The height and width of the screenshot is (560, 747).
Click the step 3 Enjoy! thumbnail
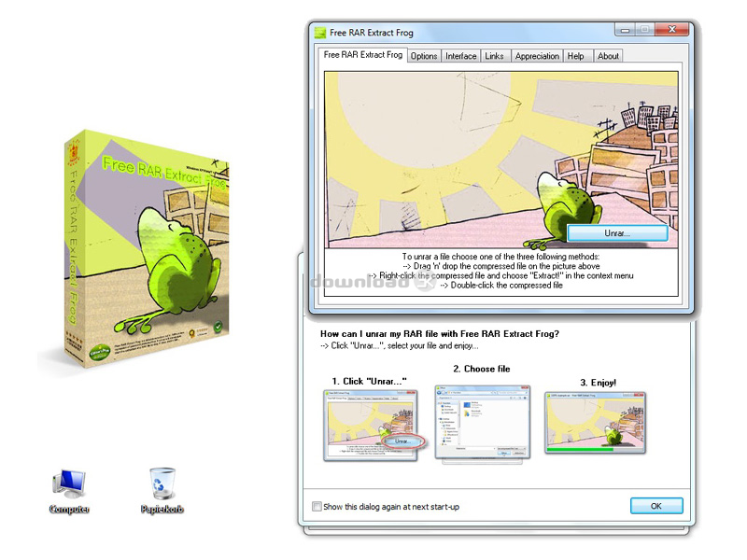tap(595, 423)
